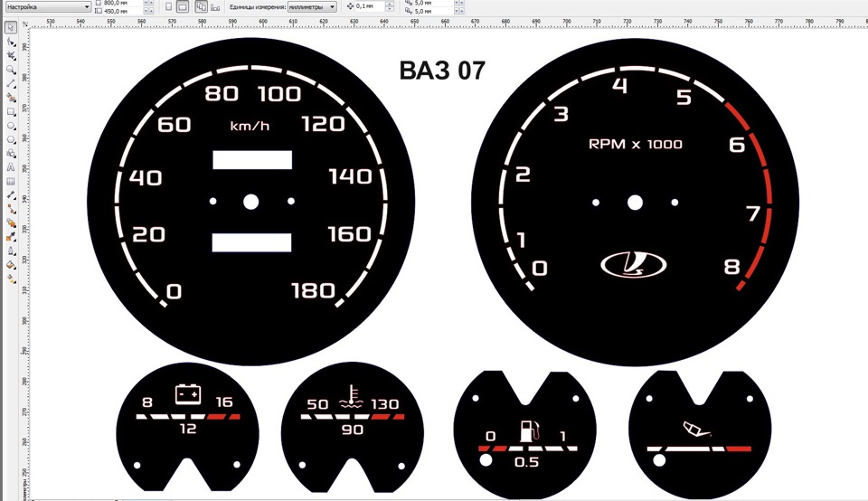Select the battery voltage gauge object
This screenshot has height=501, width=868.
[187, 427]
